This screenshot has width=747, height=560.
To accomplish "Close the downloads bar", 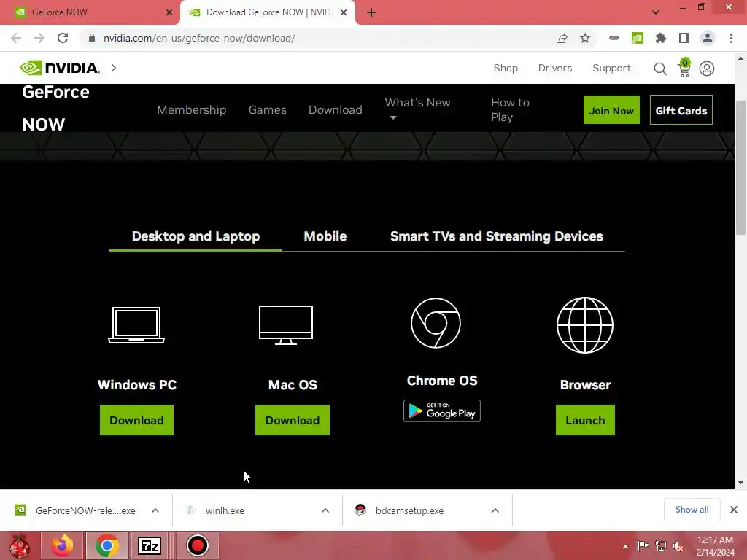I will 734,510.
